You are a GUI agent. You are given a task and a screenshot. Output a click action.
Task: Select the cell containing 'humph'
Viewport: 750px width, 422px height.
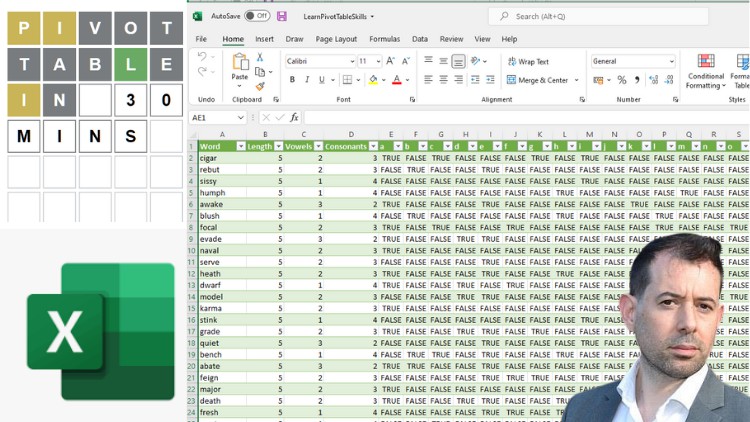point(222,193)
